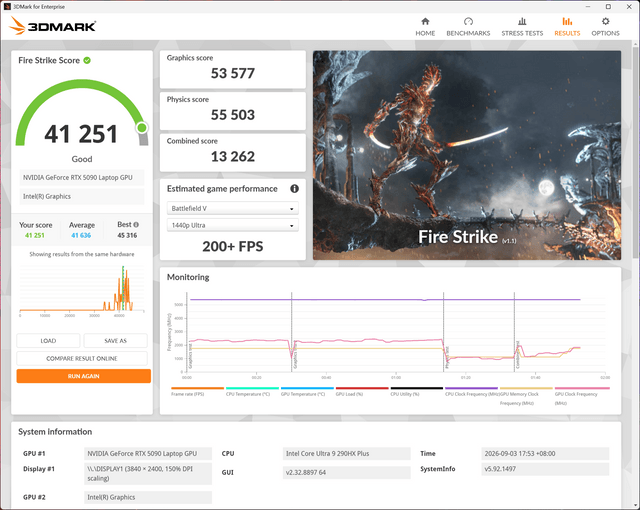
Task: Click the GPU #2 Intel(R) Graphics value
Action: [x=148, y=497]
